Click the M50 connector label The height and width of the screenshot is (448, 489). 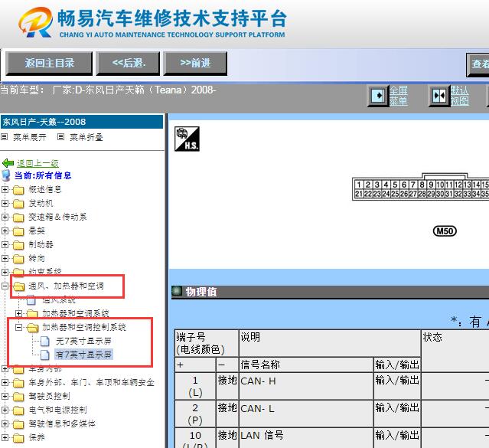click(445, 231)
